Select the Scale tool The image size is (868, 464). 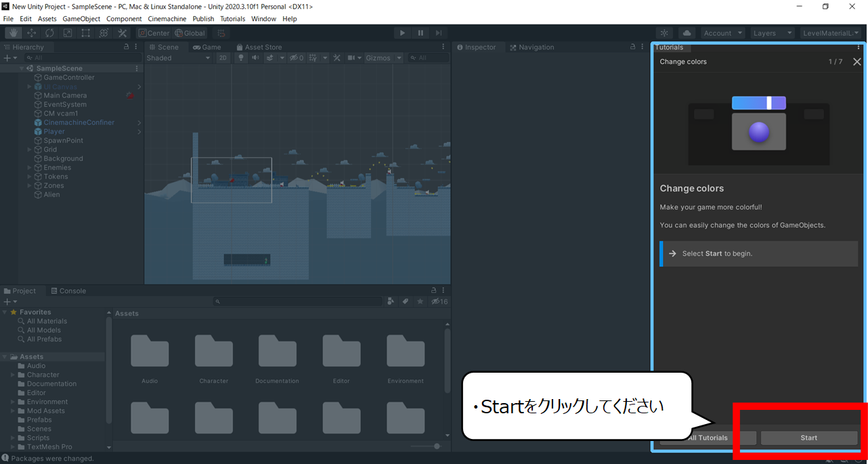pyautogui.click(x=68, y=32)
